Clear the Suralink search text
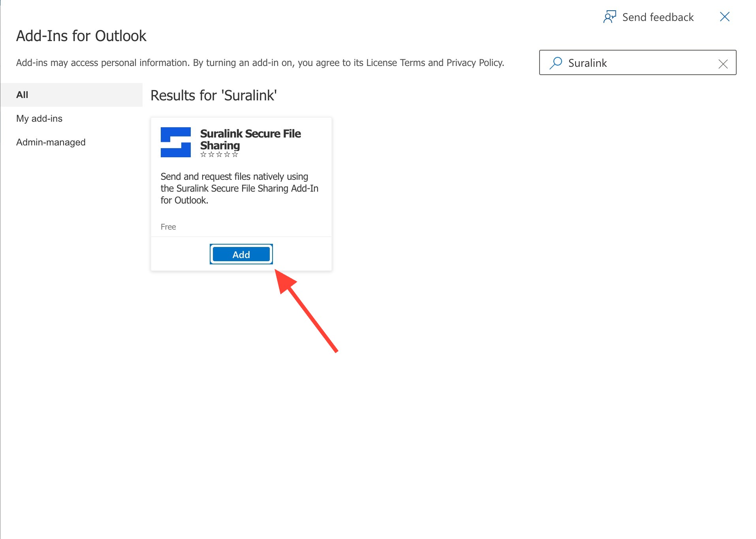The height and width of the screenshot is (539, 756). tap(723, 64)
